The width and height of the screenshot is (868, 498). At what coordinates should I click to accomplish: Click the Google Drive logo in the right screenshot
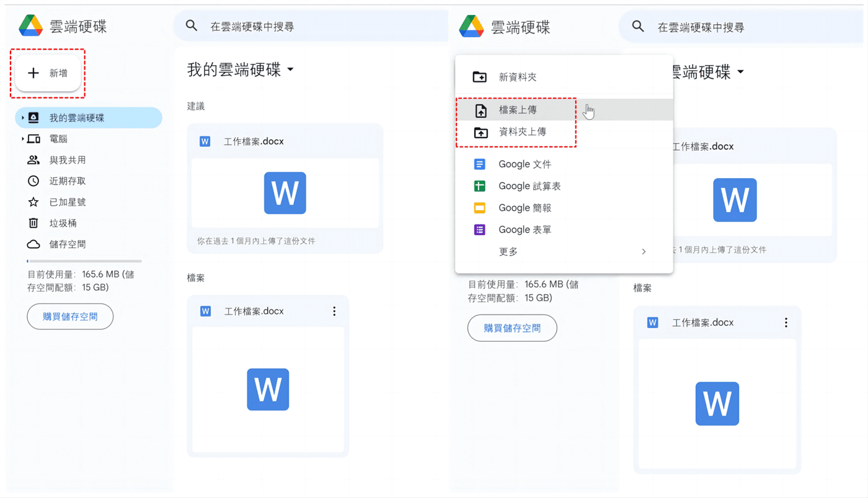coord(471,27)
